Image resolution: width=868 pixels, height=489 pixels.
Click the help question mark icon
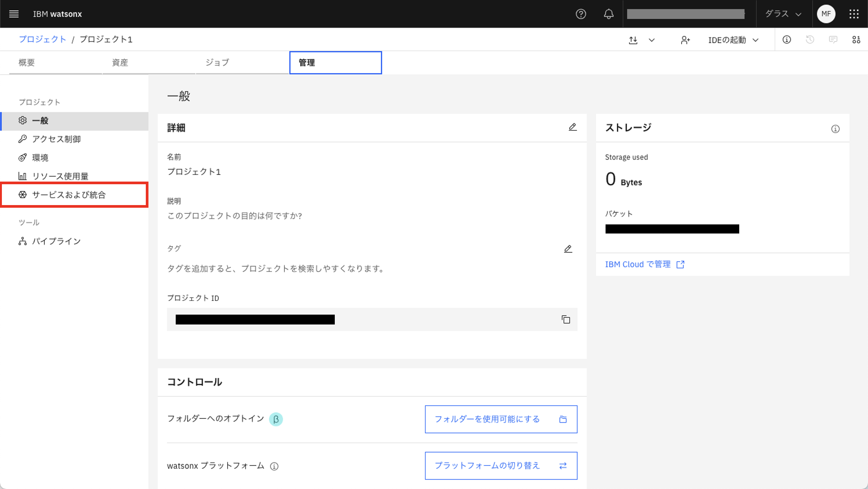click(581, 14)
